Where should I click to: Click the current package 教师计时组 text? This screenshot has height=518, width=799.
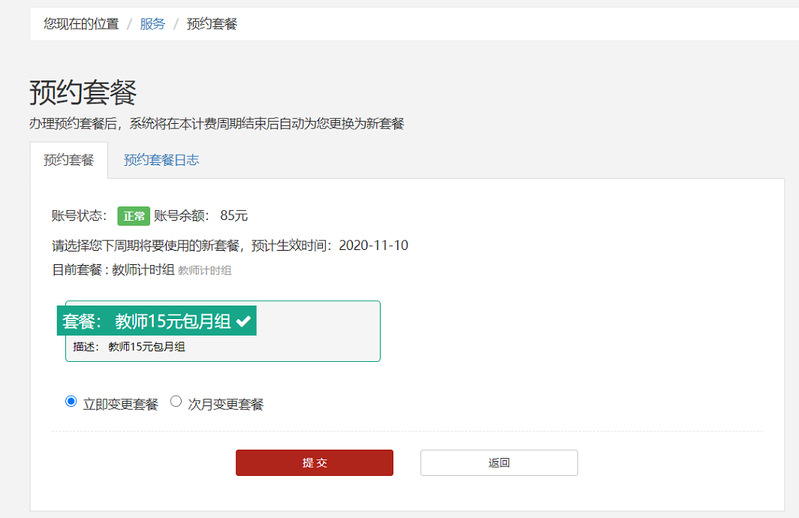(143, 270)
